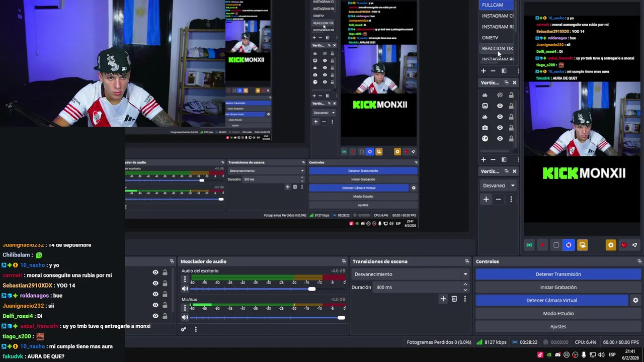Open Audio del escritorio options menu
This screenshot has width=644, height=362.
point(185,279)
